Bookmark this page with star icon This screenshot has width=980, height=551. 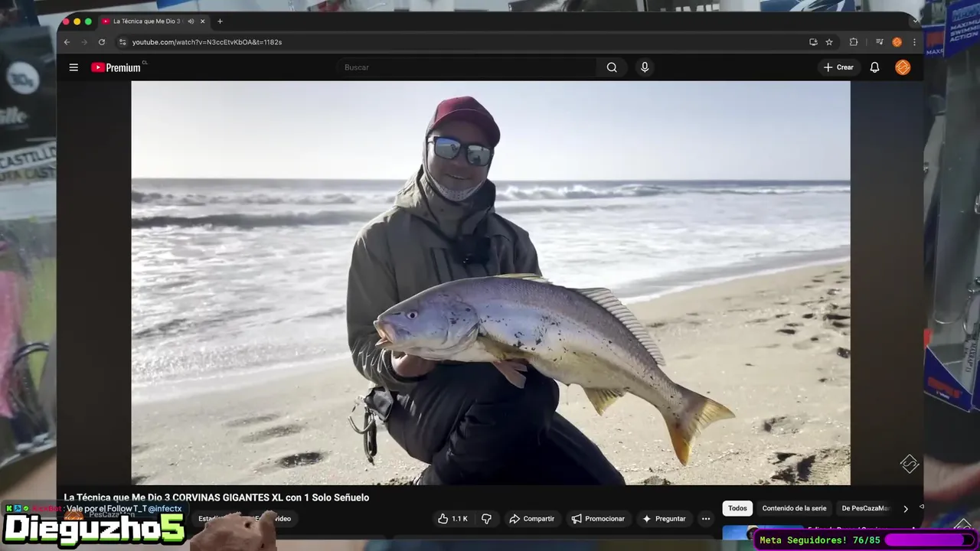829,42
